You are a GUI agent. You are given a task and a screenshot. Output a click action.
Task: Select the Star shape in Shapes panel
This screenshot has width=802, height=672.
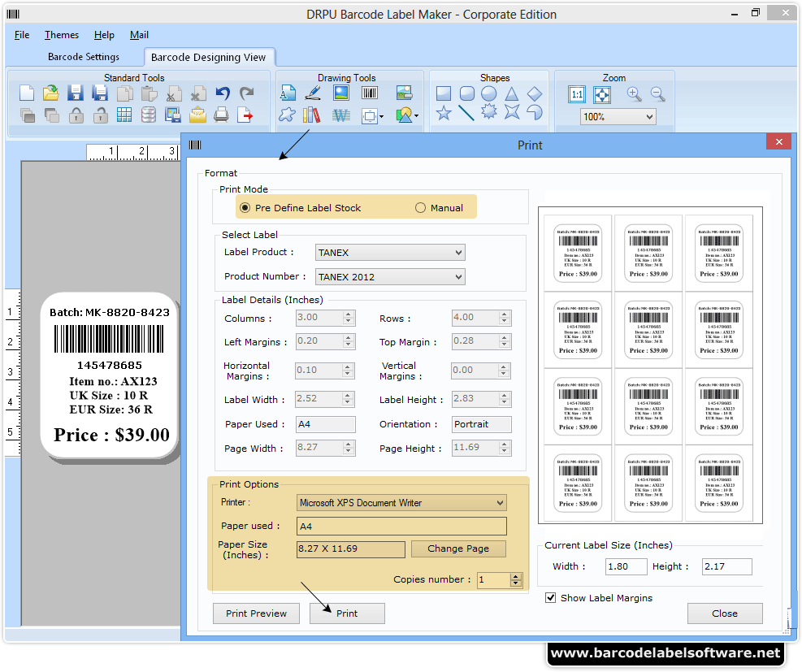444,115
